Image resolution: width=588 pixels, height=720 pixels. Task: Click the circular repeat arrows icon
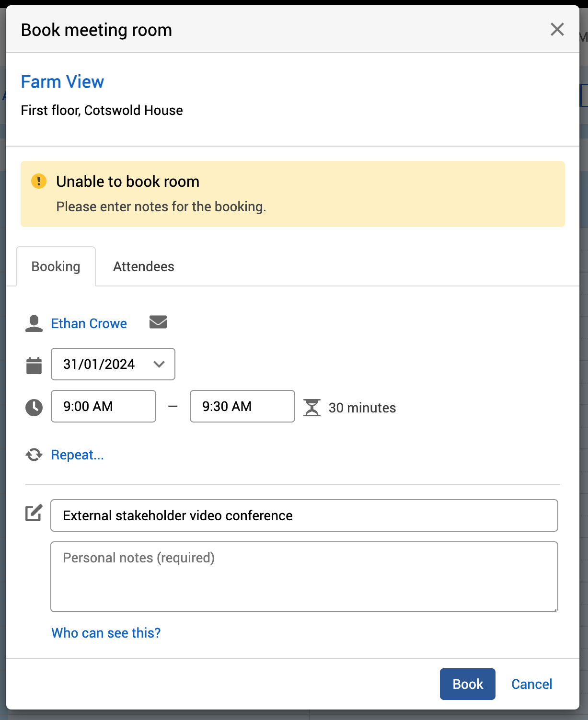click(x=34, y=455)
